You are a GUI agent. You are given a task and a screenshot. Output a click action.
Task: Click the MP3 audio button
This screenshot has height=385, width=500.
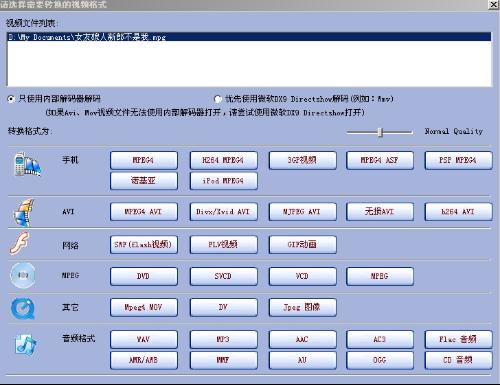coord(223,339)
